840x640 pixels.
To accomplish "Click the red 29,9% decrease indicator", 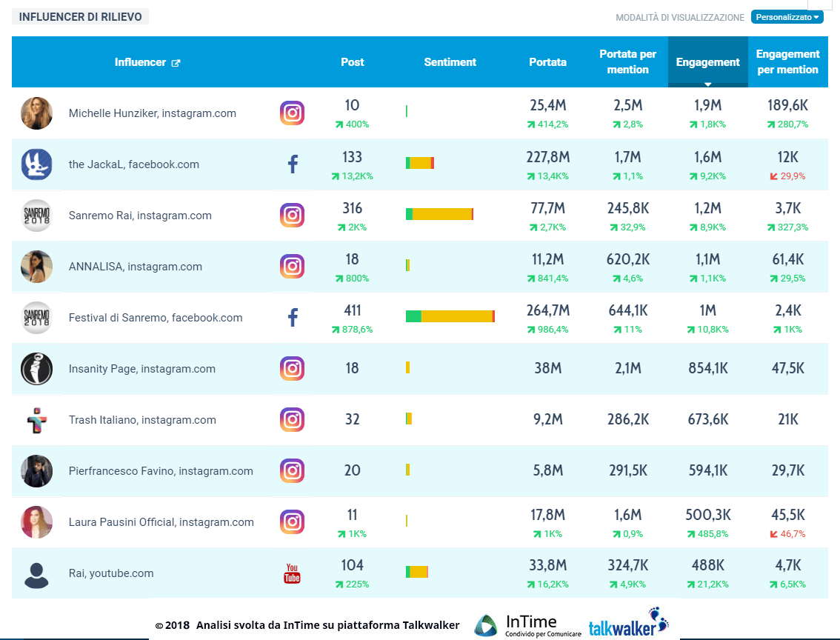I will (787, 176).
